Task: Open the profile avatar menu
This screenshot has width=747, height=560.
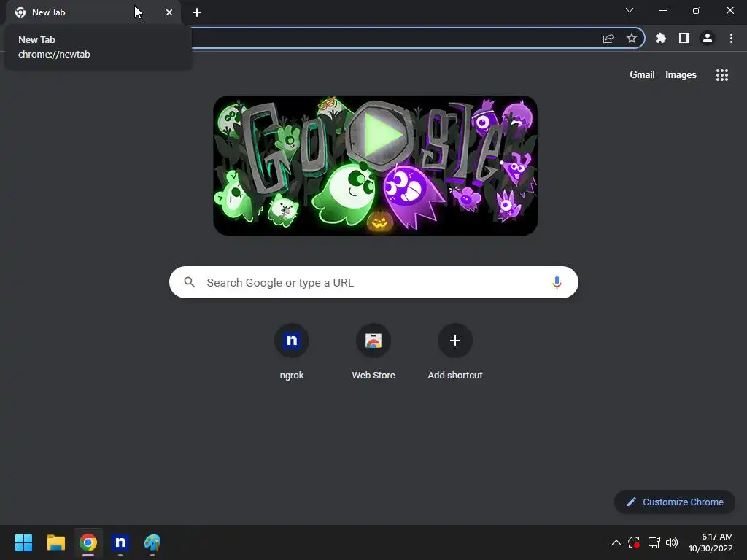Action: (708, 38)
